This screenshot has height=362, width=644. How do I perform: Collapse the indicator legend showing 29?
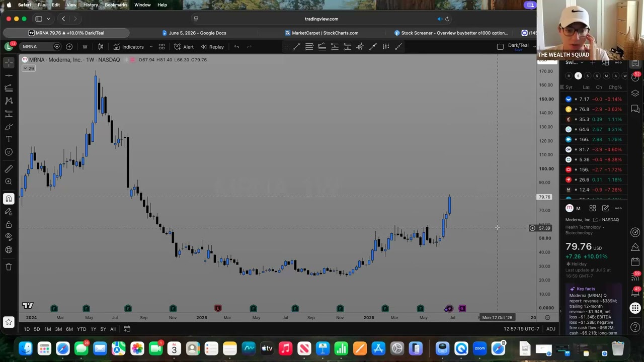point(29,68)
